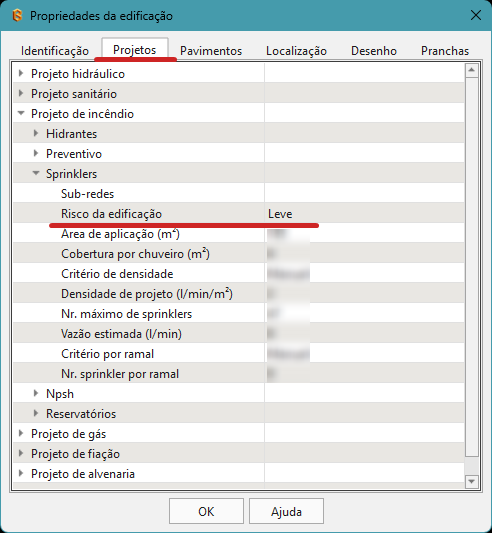
Task: Click the Hidrantes label
Action: tap(71, 134)
